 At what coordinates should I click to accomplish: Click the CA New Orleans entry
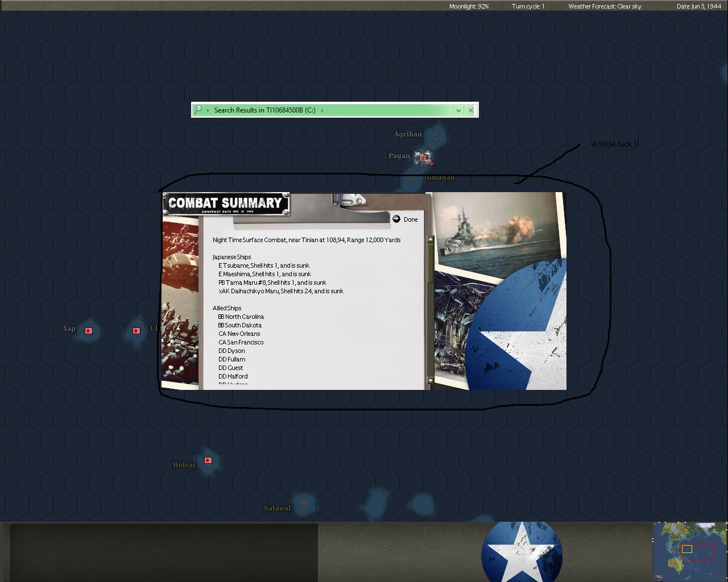coord(239,334)
